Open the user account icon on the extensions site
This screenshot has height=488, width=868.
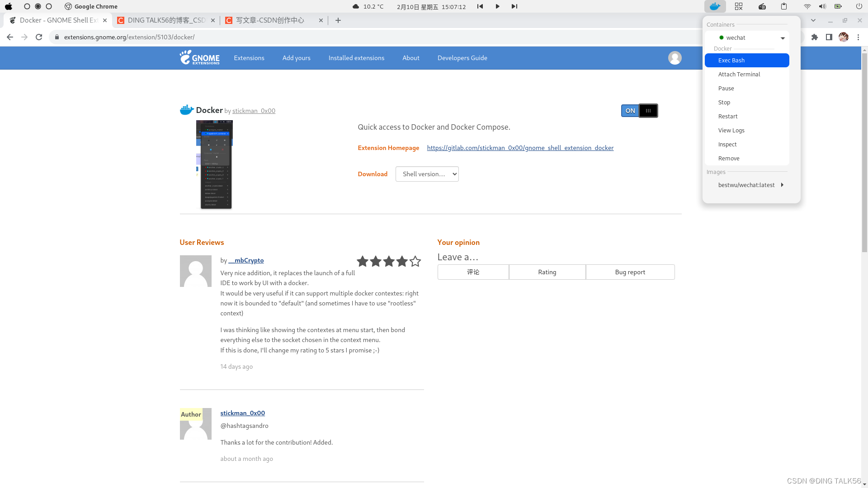(x=675, y=58)
